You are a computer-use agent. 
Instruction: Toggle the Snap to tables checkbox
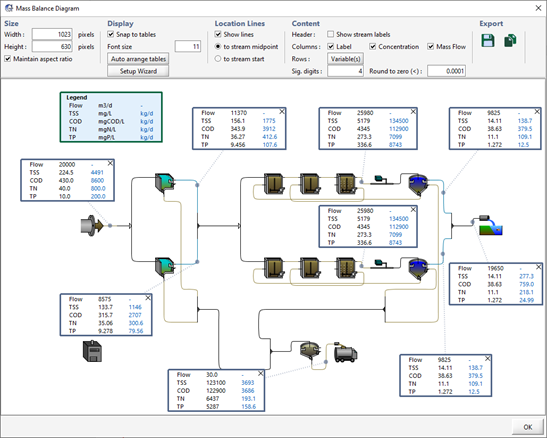(111, 34)
